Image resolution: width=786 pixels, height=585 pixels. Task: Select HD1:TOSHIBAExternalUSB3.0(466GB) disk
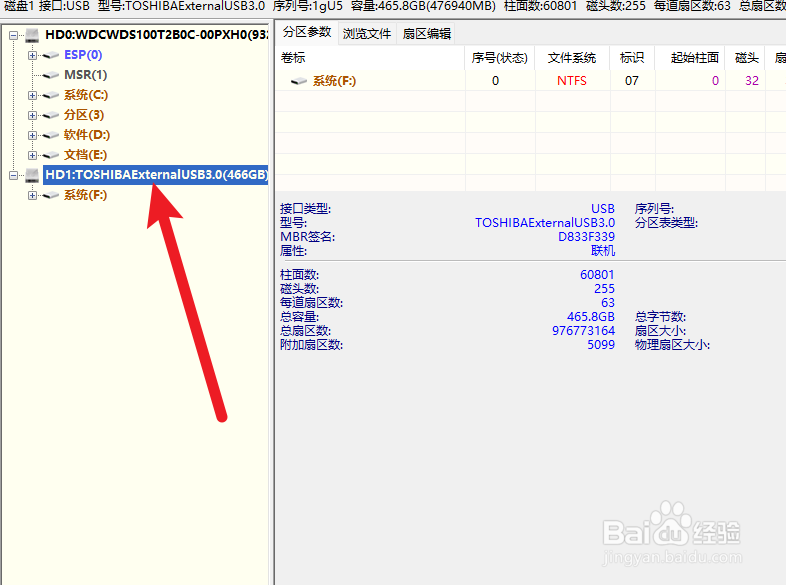[x=156, y=174]
